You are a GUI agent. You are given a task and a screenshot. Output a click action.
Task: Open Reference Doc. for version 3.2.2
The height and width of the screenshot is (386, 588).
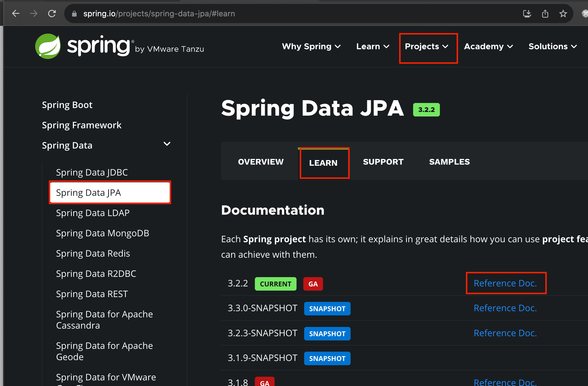tap(505, 283)
